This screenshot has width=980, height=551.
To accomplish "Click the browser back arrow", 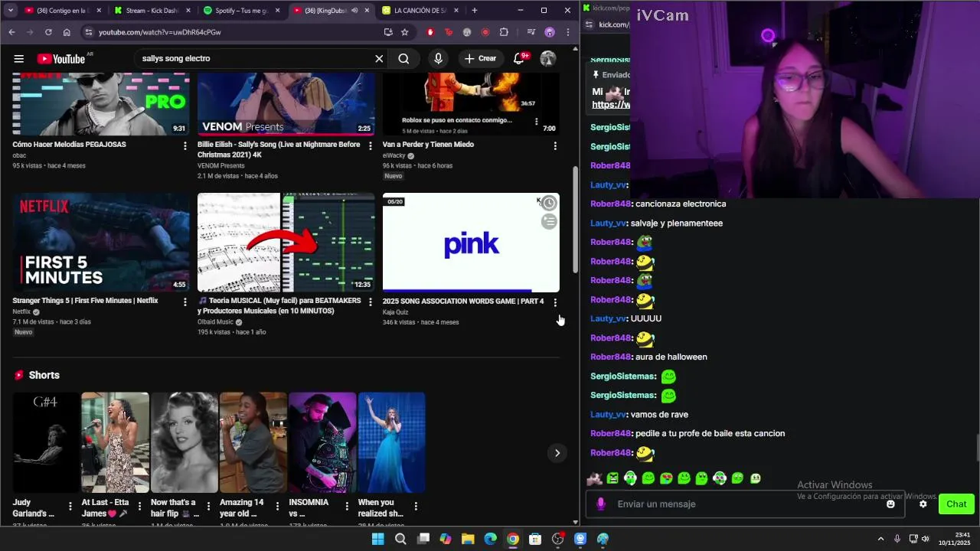I will [11, 32].
